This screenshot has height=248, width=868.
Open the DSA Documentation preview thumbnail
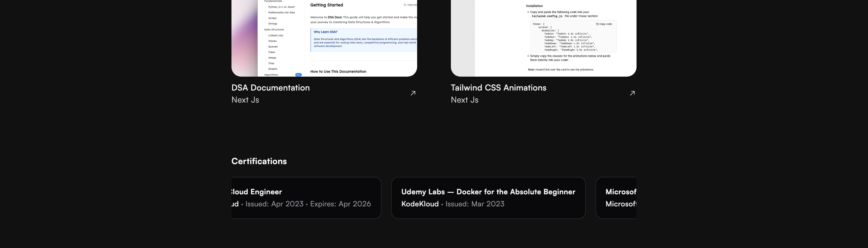pos(324,38)
